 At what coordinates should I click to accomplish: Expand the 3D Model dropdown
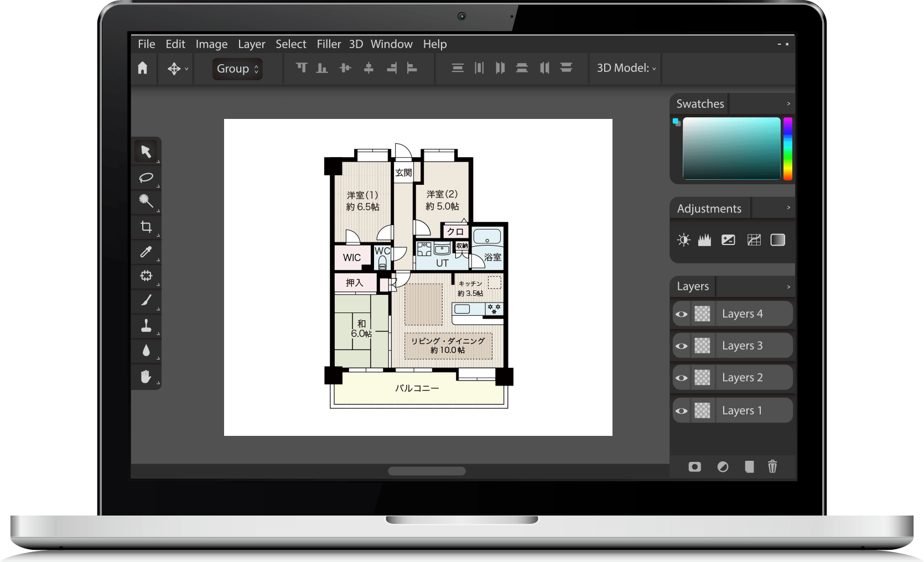coord(626,68)
